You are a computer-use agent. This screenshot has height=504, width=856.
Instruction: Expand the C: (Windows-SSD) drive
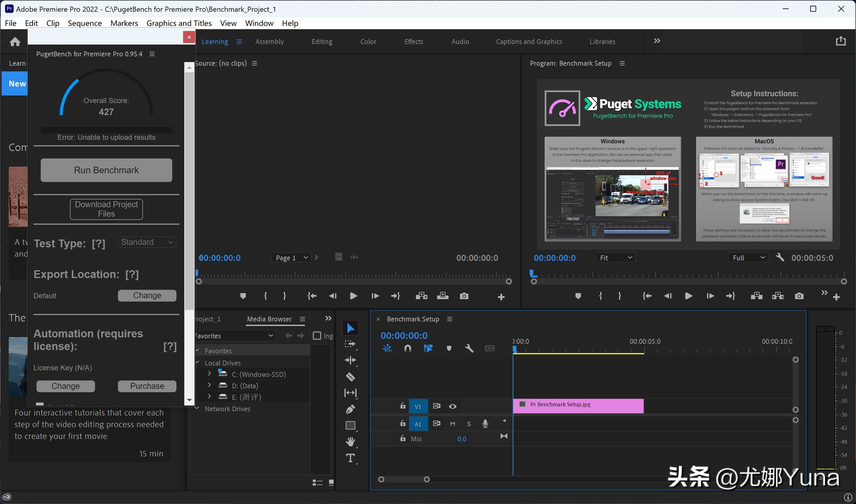coord(209,374)
